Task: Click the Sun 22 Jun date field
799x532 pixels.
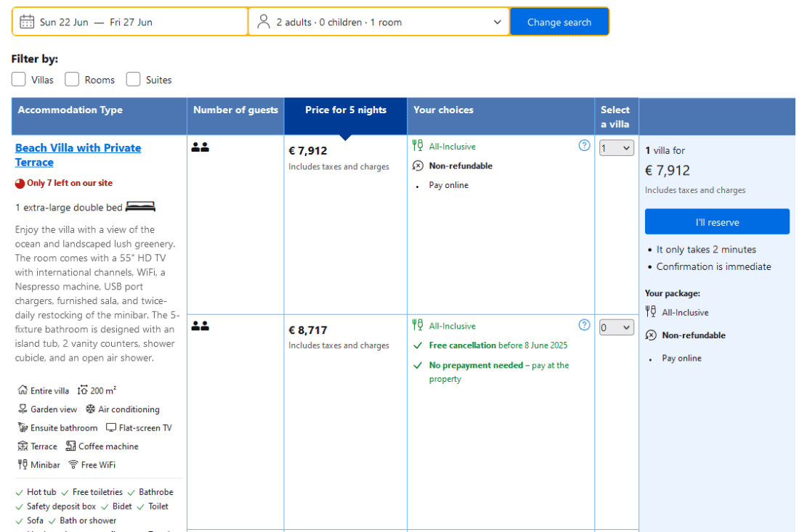Action: coord(64,22)
